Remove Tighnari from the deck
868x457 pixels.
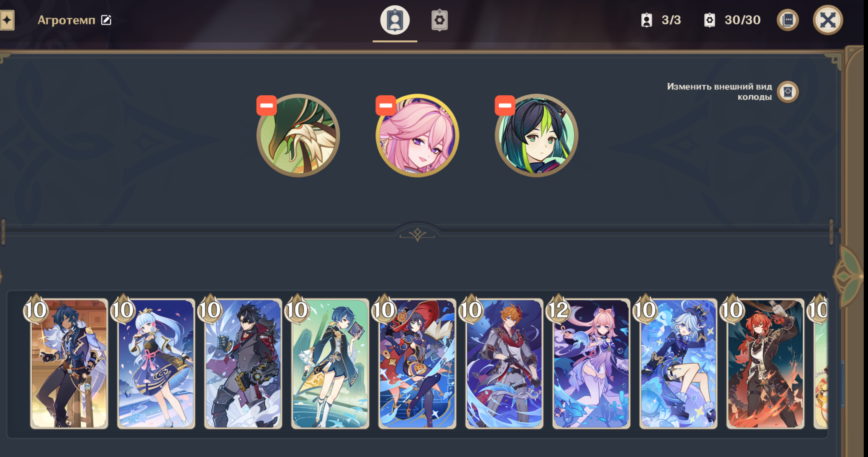505,105
